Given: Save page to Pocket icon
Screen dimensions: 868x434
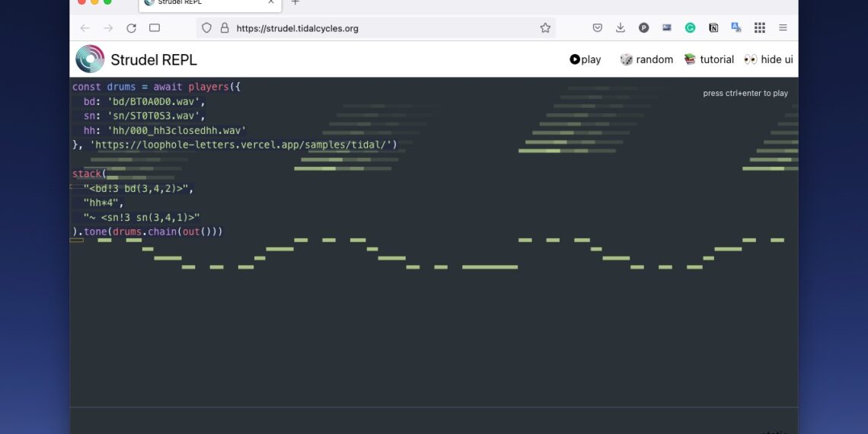Looking at the screenshot, I should click(x=598, y=28).
